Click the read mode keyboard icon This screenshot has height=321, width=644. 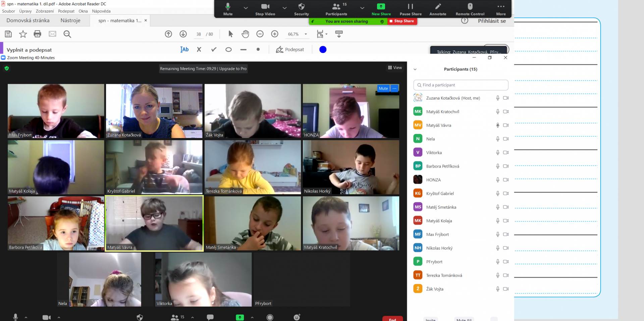pos(339,34)
